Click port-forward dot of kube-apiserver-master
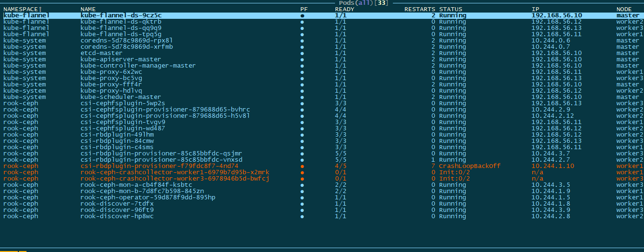The height and width of the screenshot is (252, 644). (x=302, y=59)
